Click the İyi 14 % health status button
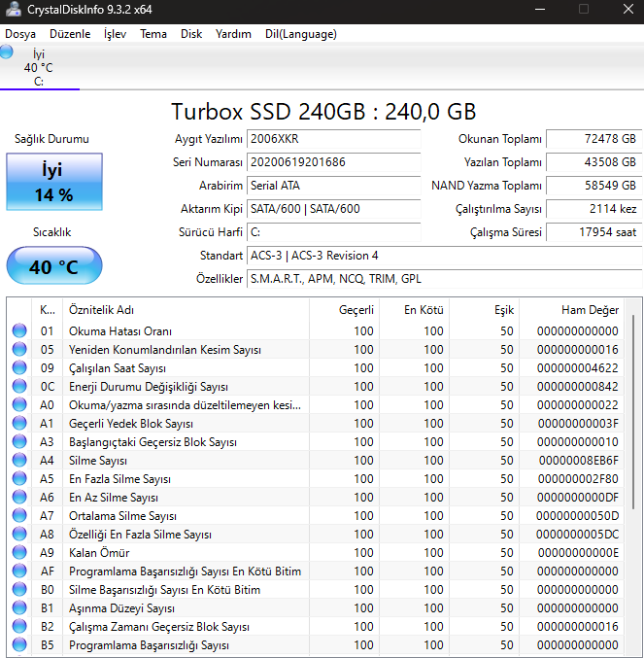 [53, 182]
